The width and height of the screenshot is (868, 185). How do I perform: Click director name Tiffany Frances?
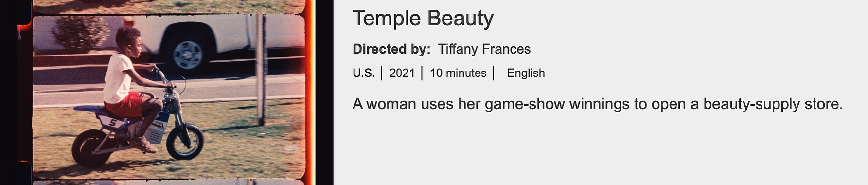coord(484,49)
